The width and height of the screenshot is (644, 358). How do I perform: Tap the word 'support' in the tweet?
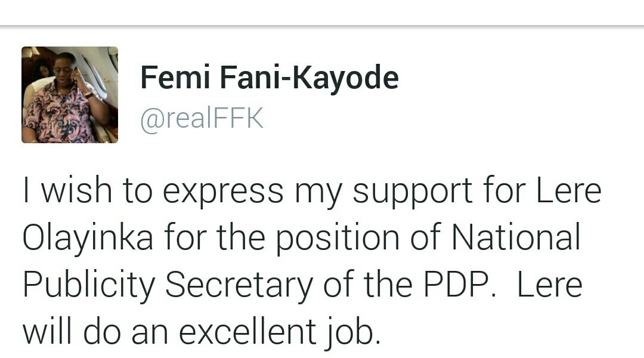click(413, 192)
